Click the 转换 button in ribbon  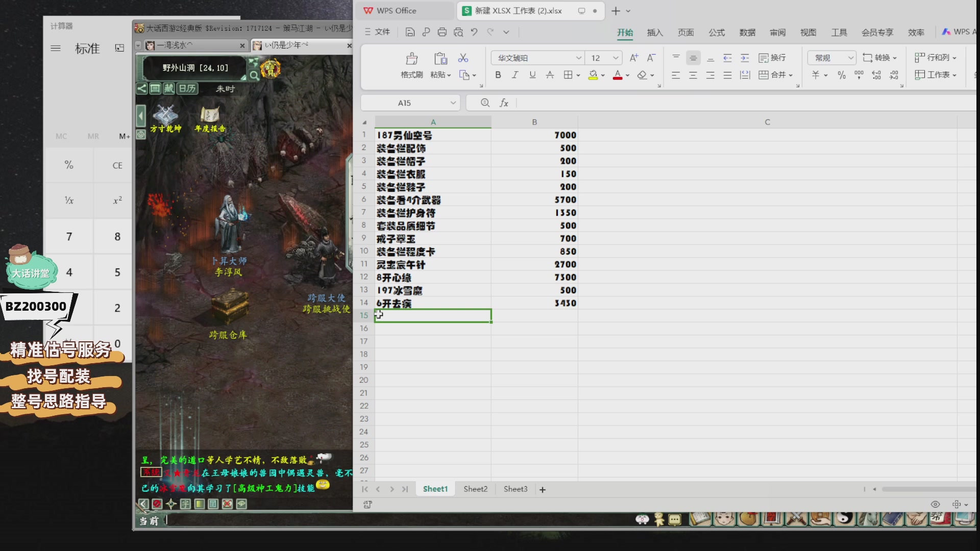tap(879, 58)
